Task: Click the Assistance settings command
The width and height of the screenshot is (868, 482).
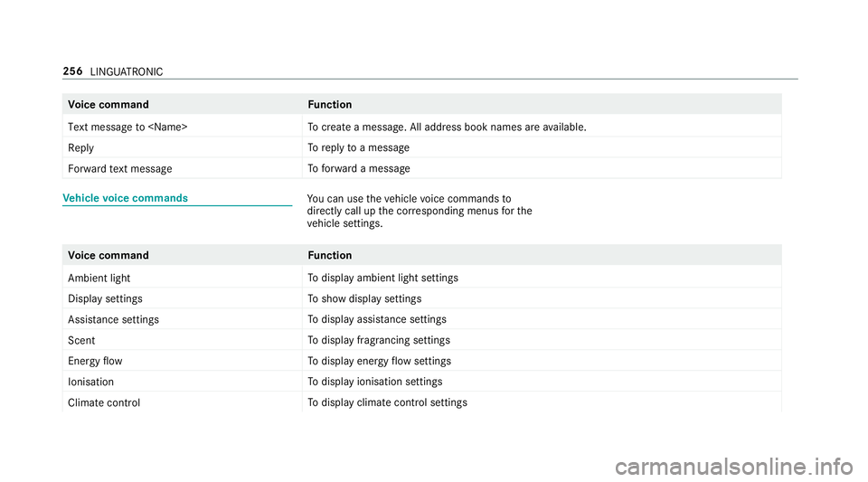Action: point(114,319)
